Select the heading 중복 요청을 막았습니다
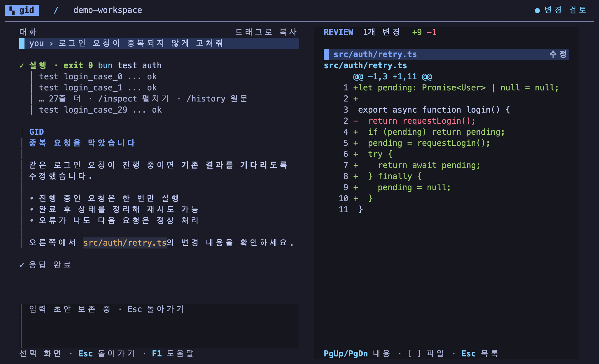 click(82, 143)
